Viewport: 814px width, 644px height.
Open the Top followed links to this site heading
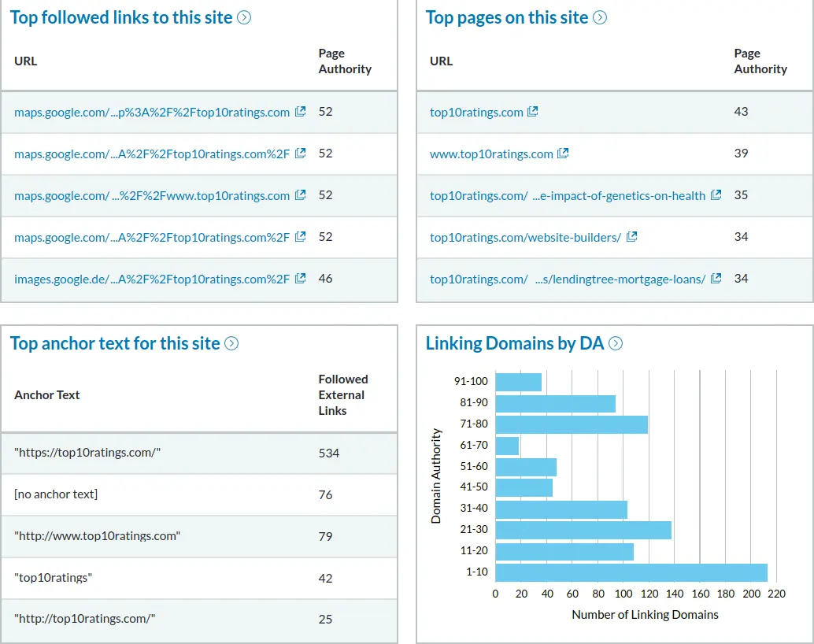coord(121,17)
